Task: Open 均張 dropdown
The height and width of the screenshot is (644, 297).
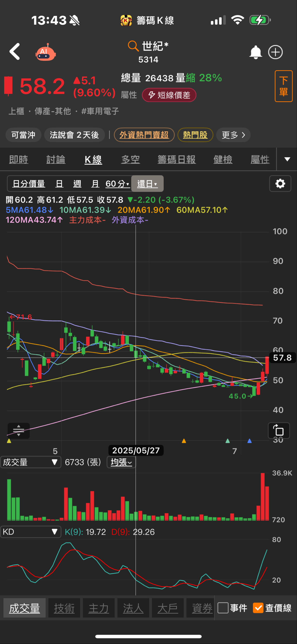Action: click(x=121, y=462)
